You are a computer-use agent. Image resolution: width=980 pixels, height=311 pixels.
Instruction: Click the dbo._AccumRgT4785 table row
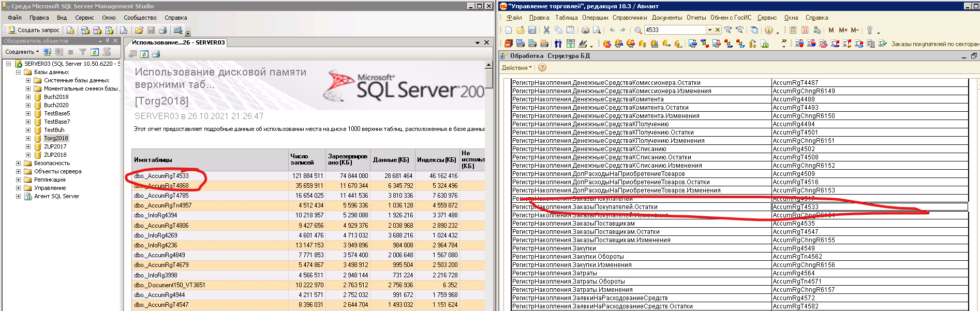309,196
